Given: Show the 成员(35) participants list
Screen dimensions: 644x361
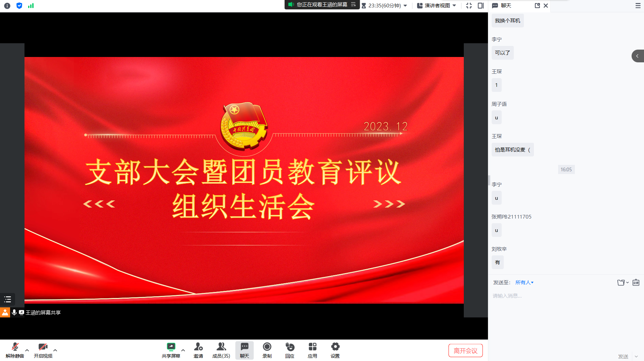Looking at the screenshot, I should [221, 350].
